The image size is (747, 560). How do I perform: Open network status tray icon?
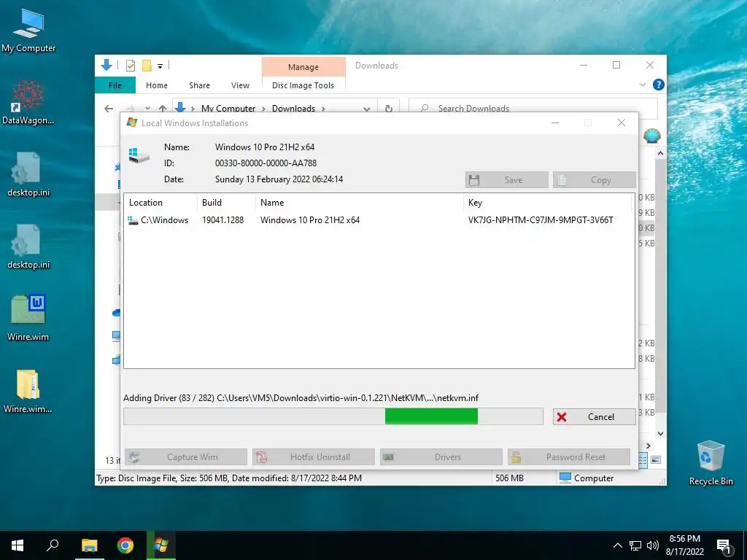click(x=635, y=545)
